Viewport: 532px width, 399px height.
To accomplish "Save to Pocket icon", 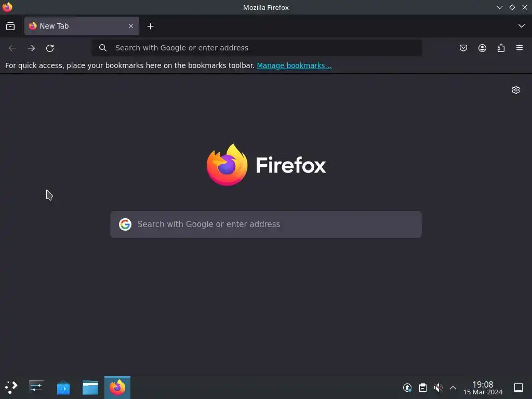I will click(463, 48).
